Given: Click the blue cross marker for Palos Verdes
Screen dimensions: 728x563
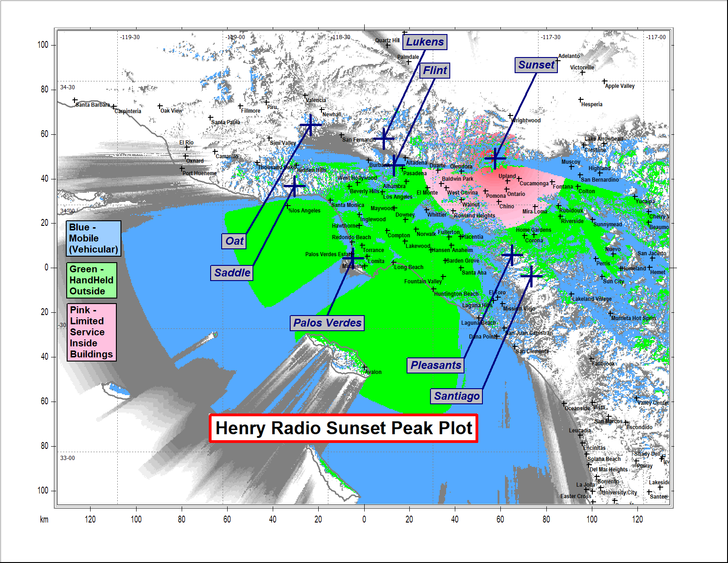Looking at the screenshot, I should pos(353,259).
